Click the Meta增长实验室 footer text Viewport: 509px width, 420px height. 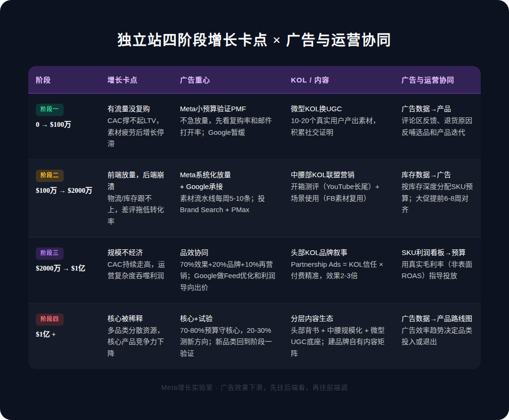pyautogui.click(x=254, y=387)
